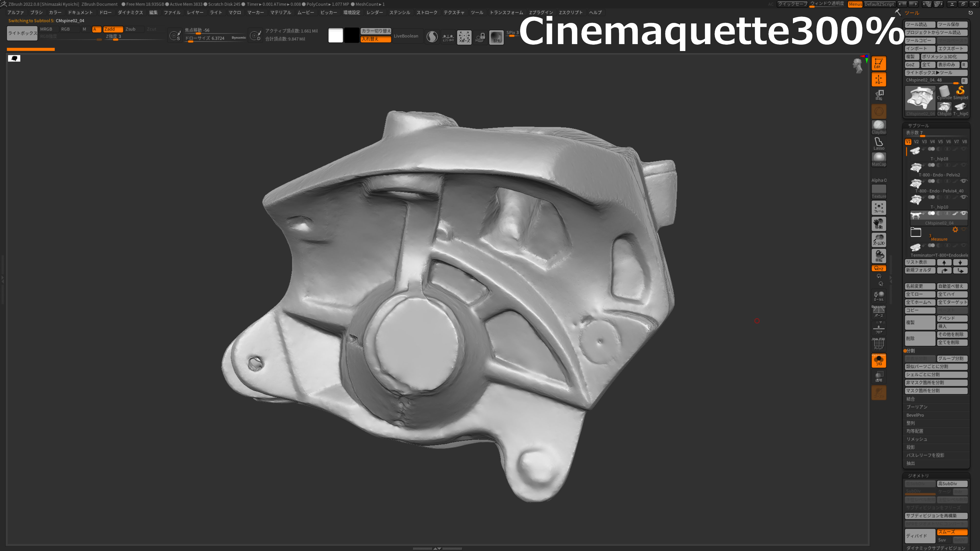This screenshot has height=551, width=980.
Task: Toggle the Zadd mode button
Action: pos(113,29)
